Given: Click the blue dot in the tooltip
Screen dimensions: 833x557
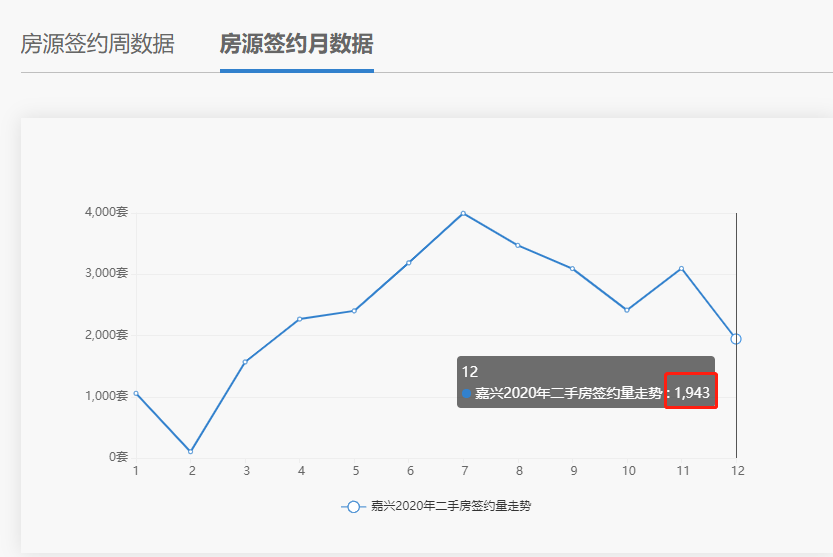Looking at the screenshot, I should tap(467, 394).
